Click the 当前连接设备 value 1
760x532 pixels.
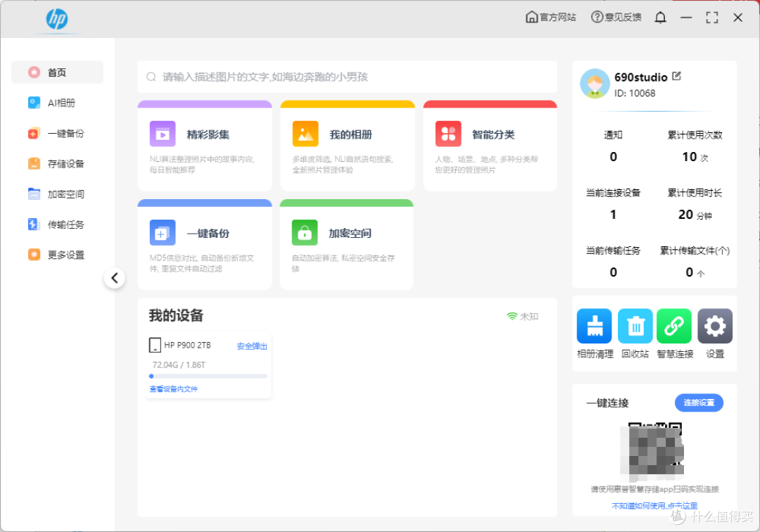(x=613, y=214)
